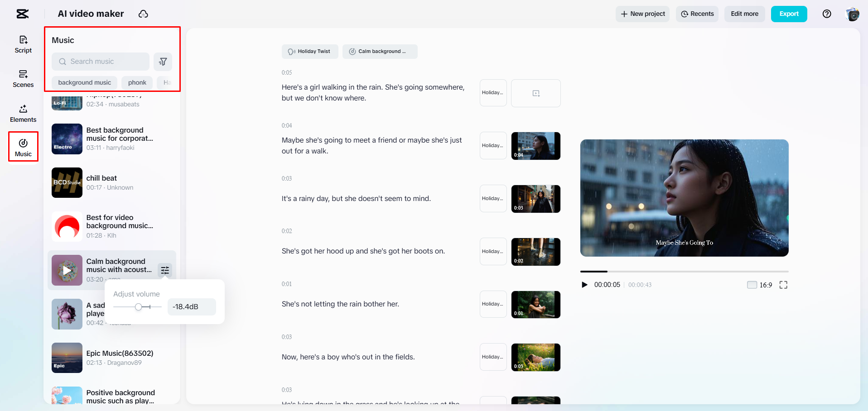Viewport: 868px width, 411px height.
Task: Select the 'background music' tag
Action: point(84,83)
